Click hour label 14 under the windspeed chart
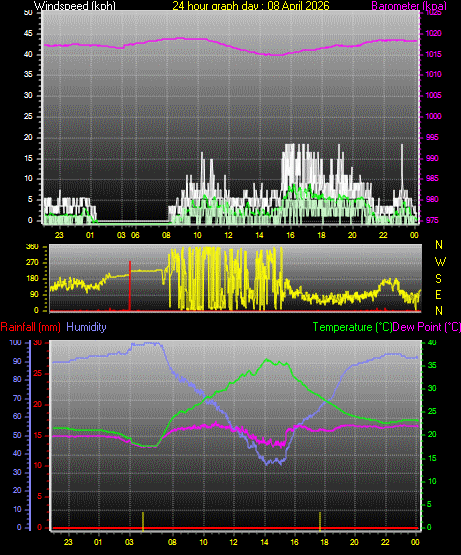 [x=260, y=235]
